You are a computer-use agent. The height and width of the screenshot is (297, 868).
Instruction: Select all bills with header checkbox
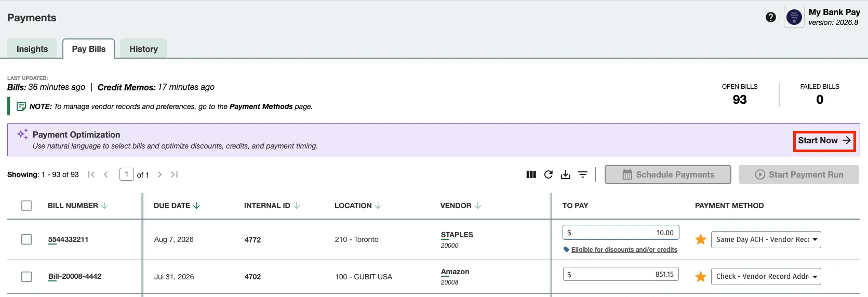pyautogui.click(x=26, y=206)
